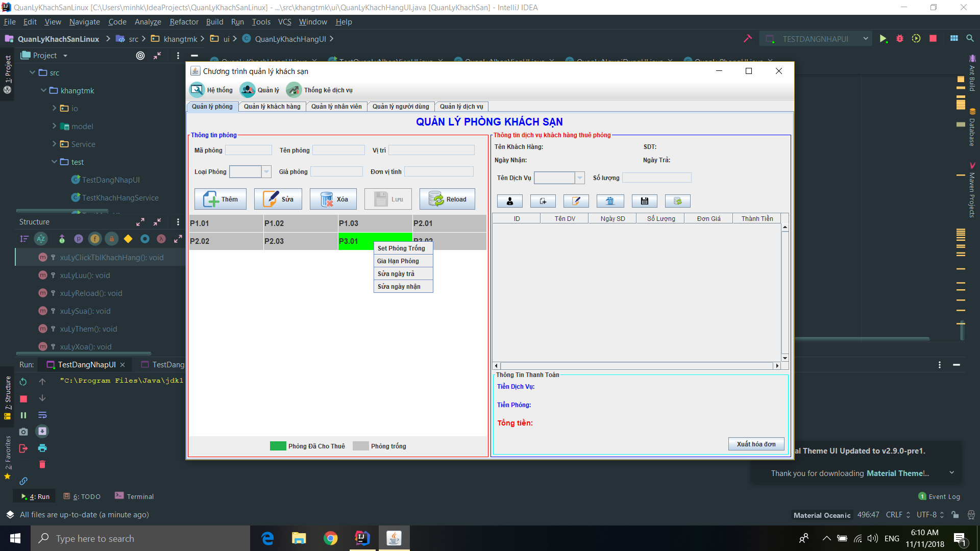Viewport: 980px width, 551px height.
Task: Click the customer (person) icon button
Action: tap(509, 201)
